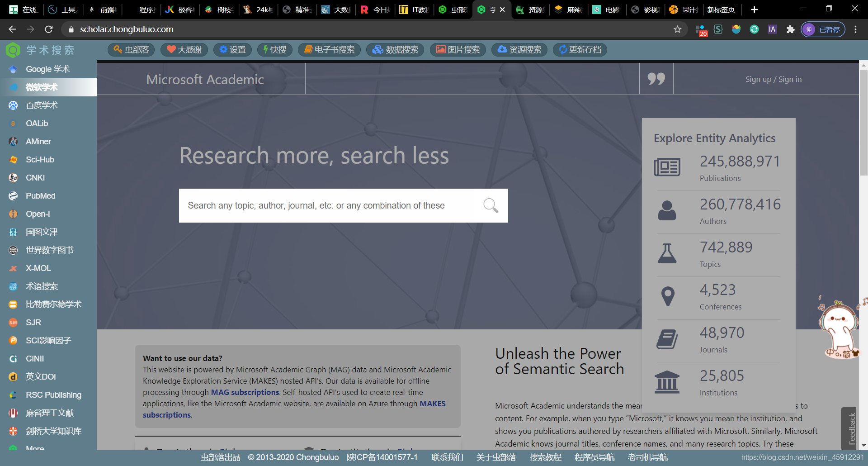Click 老司机导航 footer link

pos(647,457)
